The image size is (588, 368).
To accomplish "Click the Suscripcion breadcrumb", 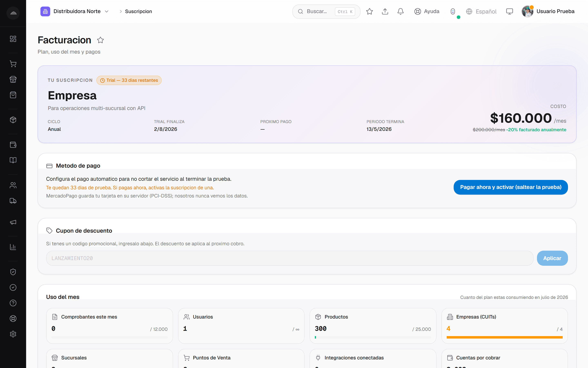I will click(x=138, y=11).
